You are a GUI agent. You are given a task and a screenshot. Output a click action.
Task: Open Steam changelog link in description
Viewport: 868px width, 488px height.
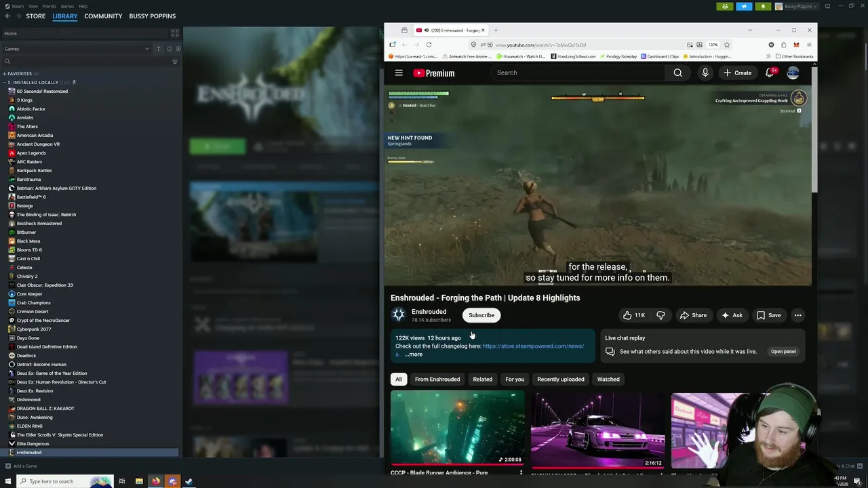coord(533,346)
